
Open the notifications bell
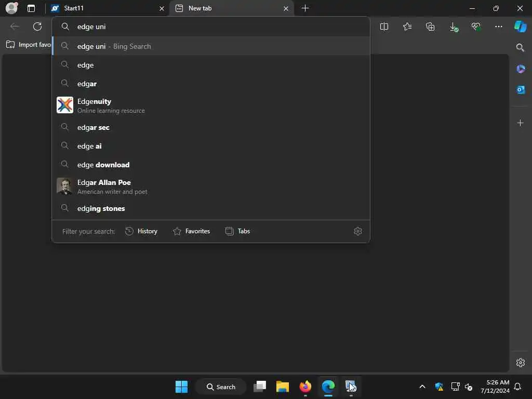[x=518, y=387]
